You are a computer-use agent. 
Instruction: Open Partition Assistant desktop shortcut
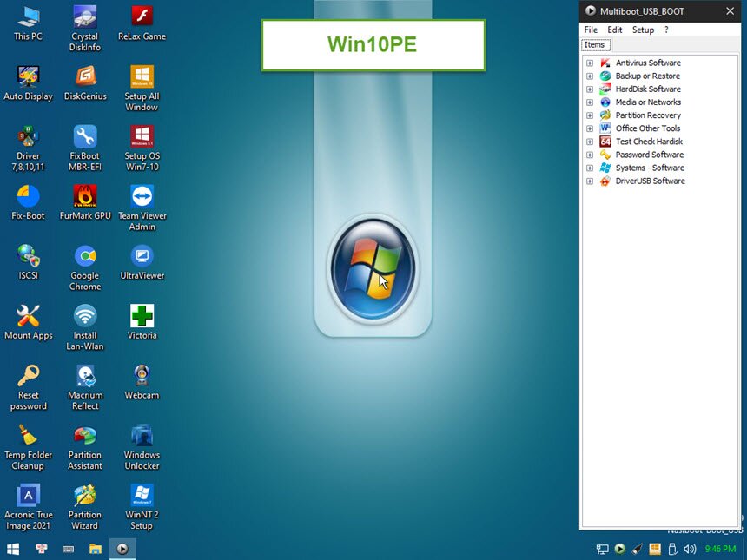pyautogui.click(x=85, y=448)
